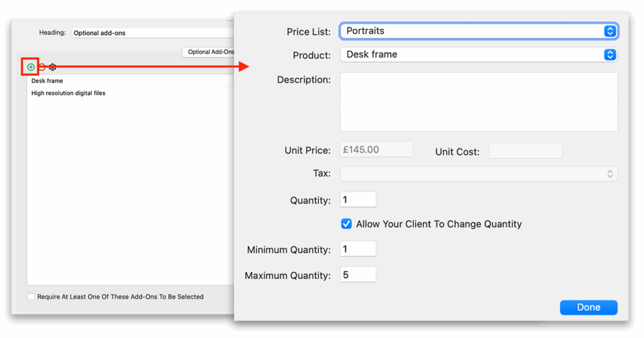Switch to the Optional Add-Ons tab

[x=209, y=52]
